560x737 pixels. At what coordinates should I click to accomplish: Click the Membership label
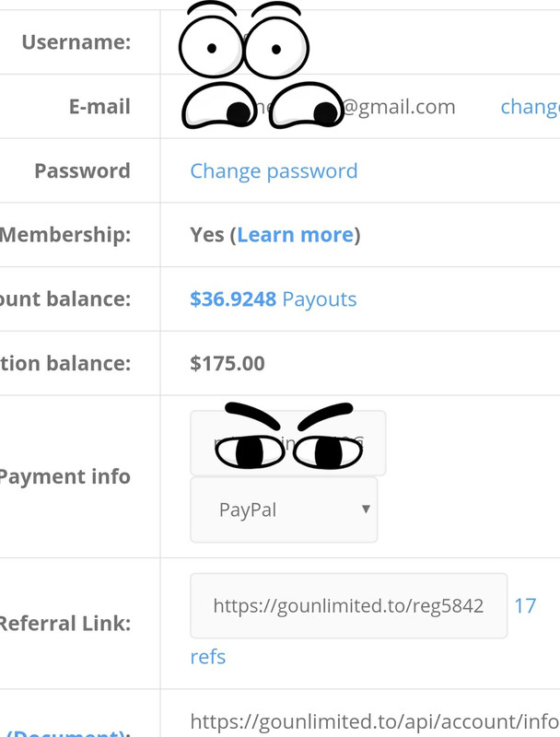(65, 235)
